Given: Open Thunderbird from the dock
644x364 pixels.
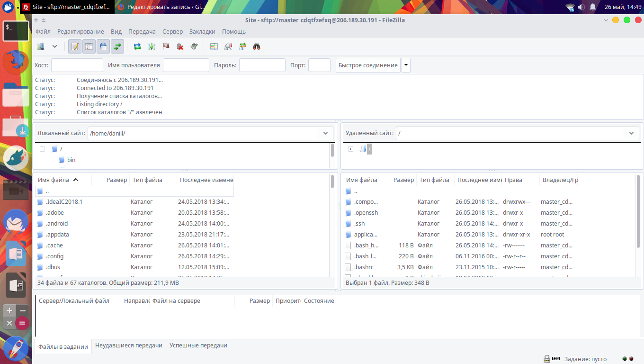Looking at the screenshot, I should 16,221.
